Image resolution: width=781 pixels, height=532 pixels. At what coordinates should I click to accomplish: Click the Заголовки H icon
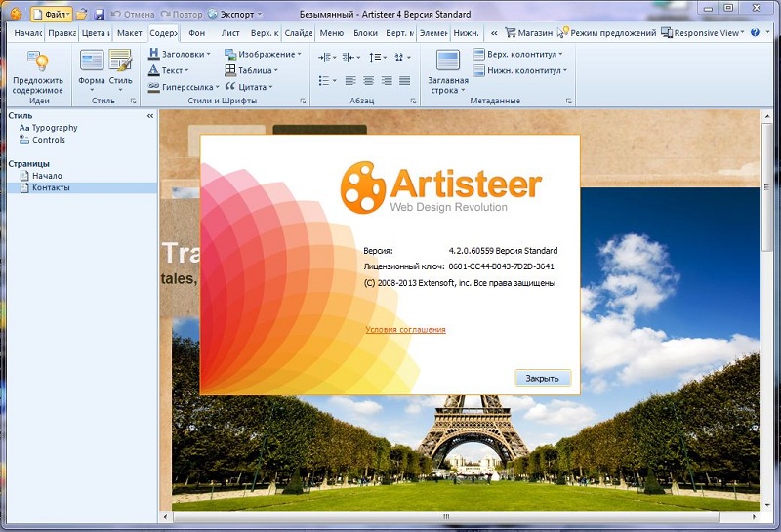tap(154, 54)
